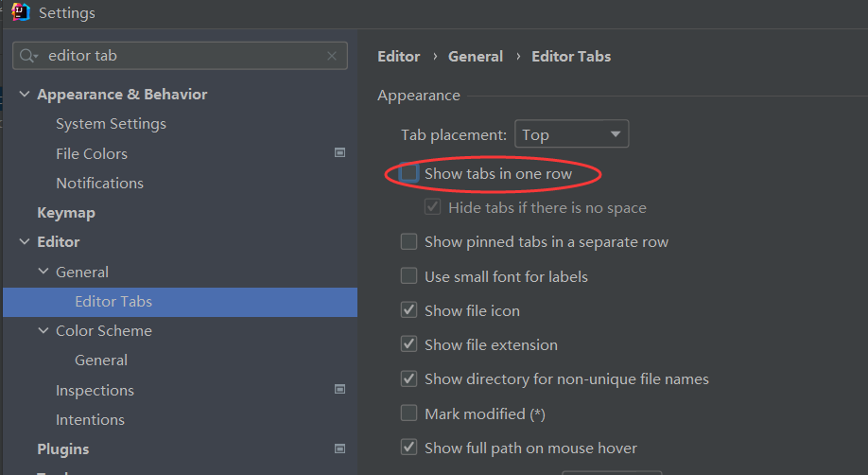Viewport: 868px width, 475px height.
Task: Enable Mark modified (*) option
Action: 408,413
